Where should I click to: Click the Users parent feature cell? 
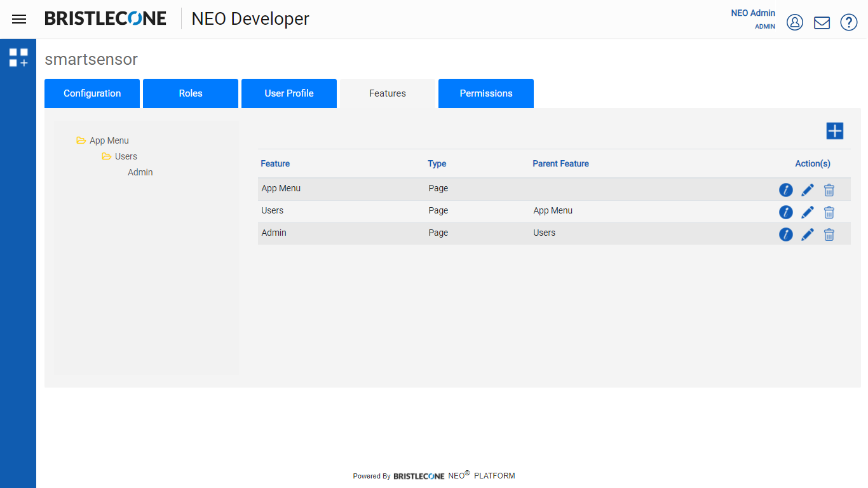[545, 233]
